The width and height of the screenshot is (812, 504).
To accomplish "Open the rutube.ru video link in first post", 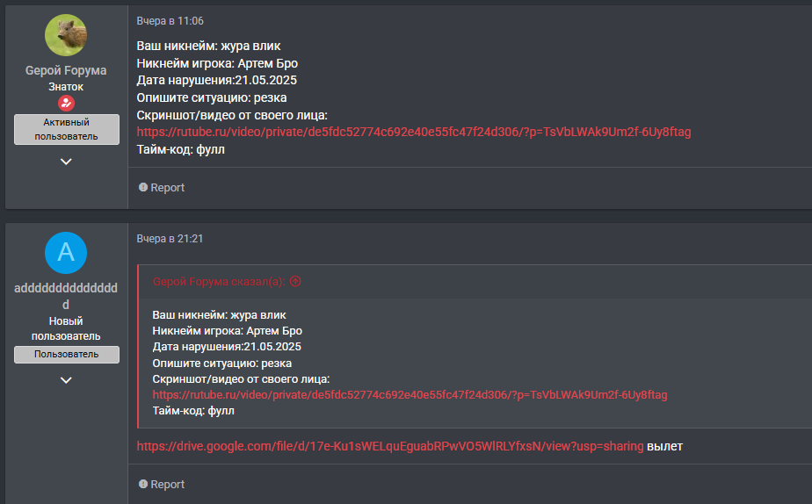I will (x=414, y=132).
